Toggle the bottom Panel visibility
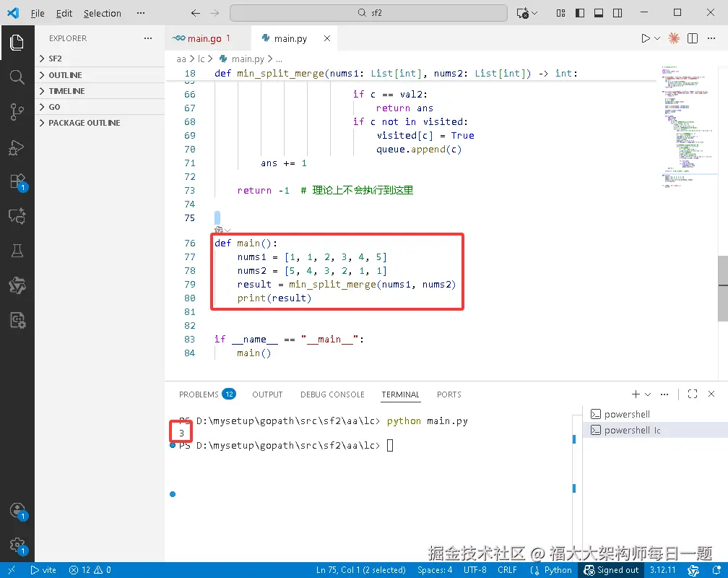The image size is (728, 578). pos(599,13)
